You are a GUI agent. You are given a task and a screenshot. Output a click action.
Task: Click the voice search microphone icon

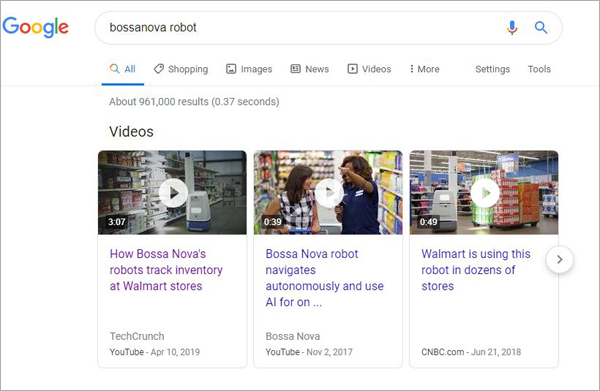[x=512, y=28]
